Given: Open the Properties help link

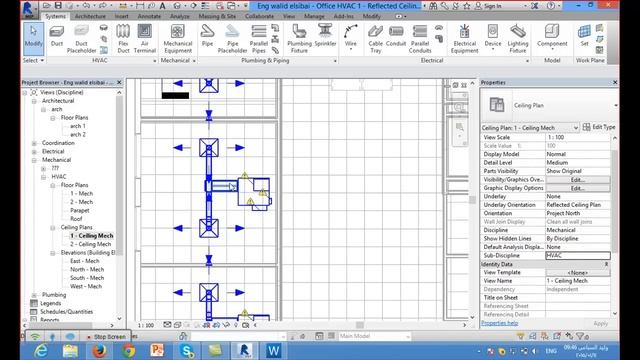Looking at the screenshot, I should pyautogui.click(x=499, y=323).
